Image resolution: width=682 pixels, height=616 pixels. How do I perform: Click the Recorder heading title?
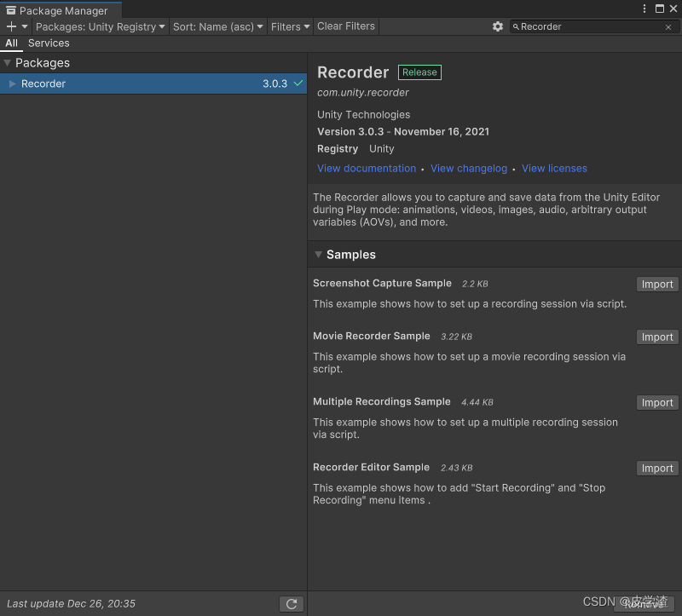[x=353, y=72]
